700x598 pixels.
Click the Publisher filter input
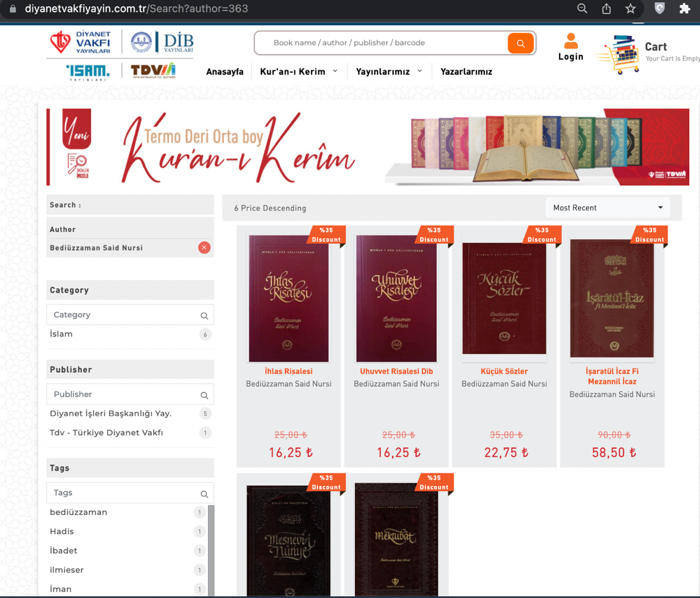[130, 394]
